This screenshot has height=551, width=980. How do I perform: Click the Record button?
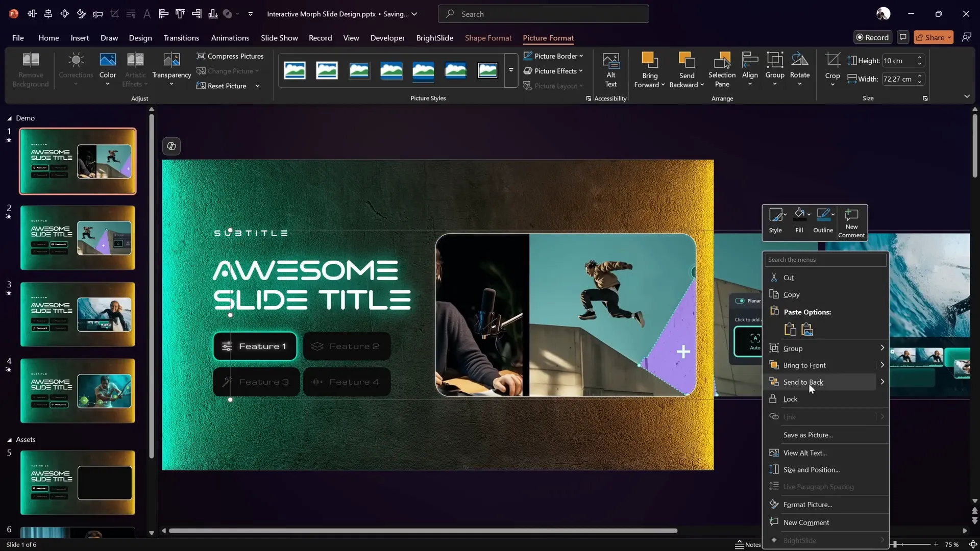click(872, 37)
